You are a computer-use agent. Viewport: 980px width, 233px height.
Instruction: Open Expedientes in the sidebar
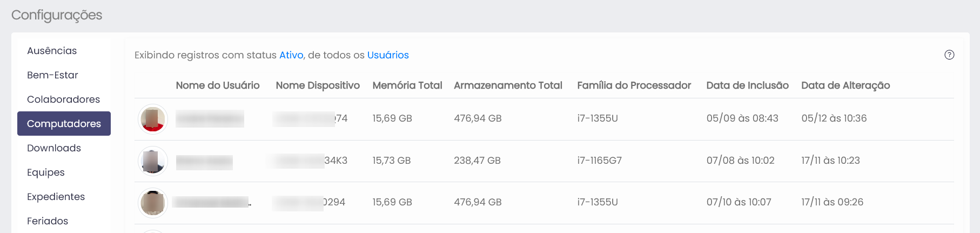point(56,197)
